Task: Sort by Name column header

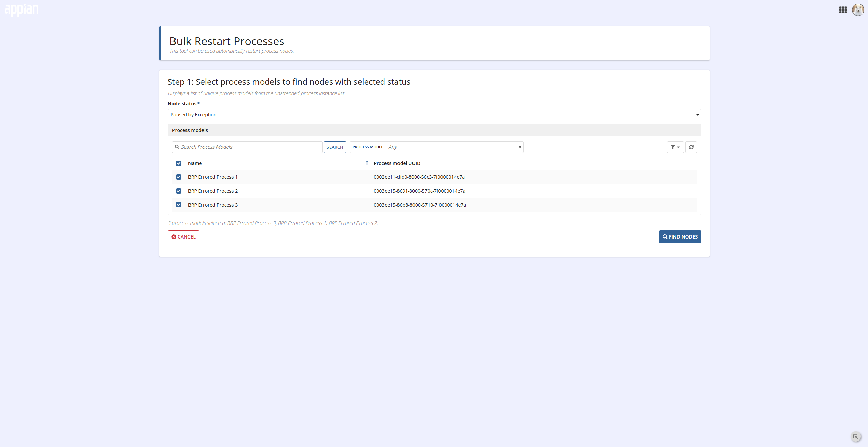Action: pyautogui.click(x=195, y=163)
